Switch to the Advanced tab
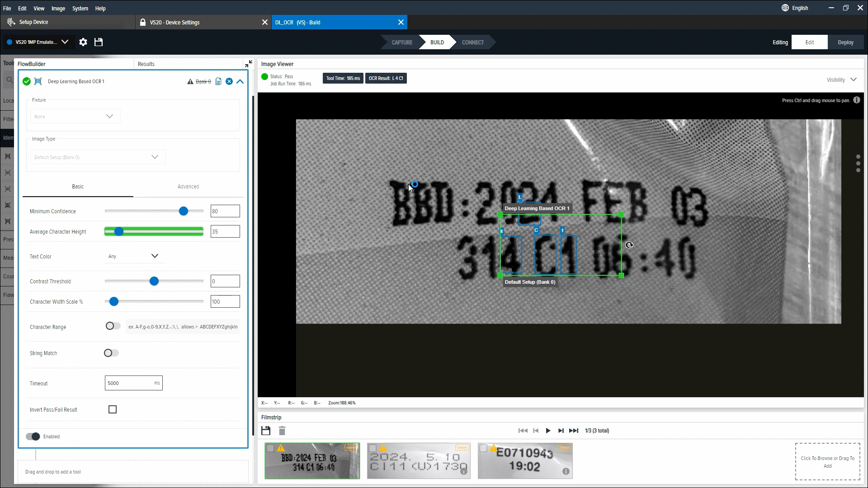Viewport: 868px width, 488px height. [x=188, y=187]
